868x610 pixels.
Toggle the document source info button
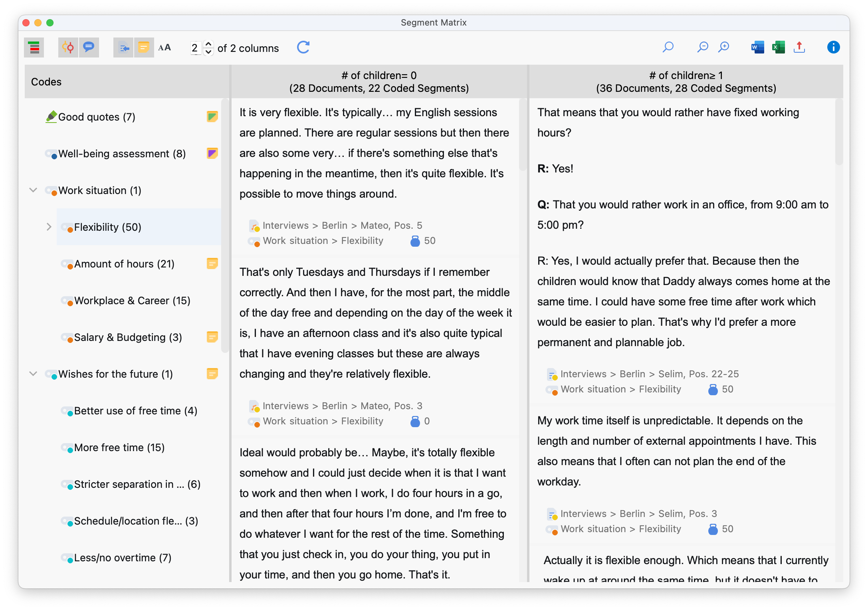[x=123, y=48]
